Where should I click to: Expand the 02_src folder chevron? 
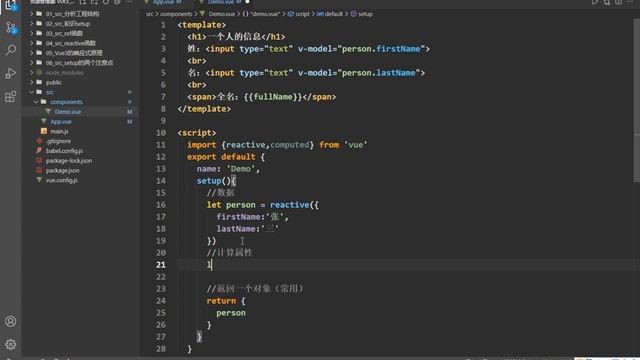click(x=31, y=24)
